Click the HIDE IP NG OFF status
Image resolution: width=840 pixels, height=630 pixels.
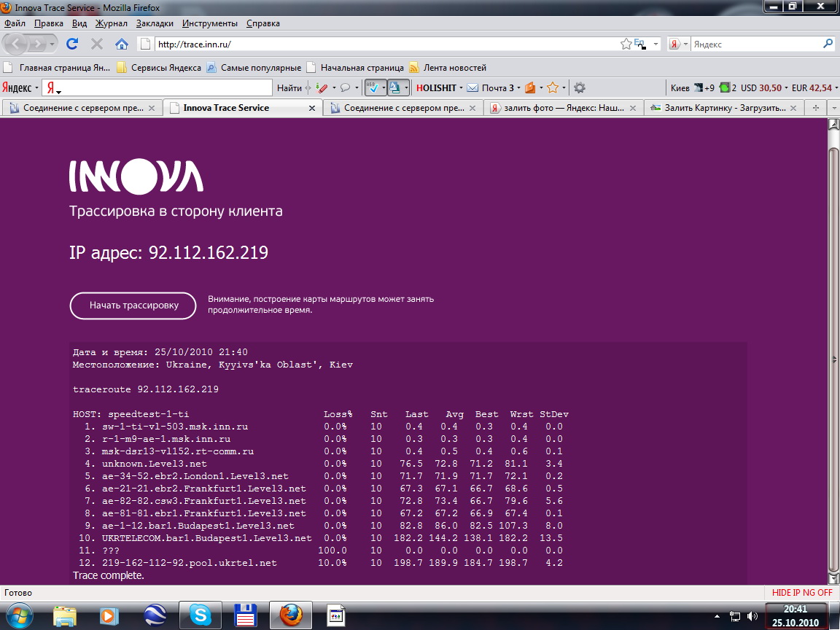(802, 593)
